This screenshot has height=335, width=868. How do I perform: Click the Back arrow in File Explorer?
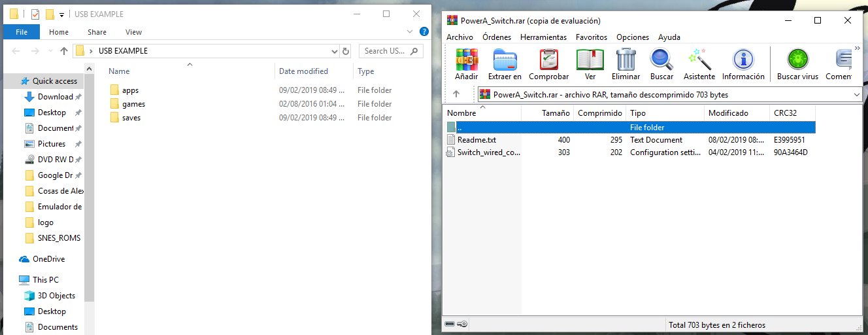16,51
